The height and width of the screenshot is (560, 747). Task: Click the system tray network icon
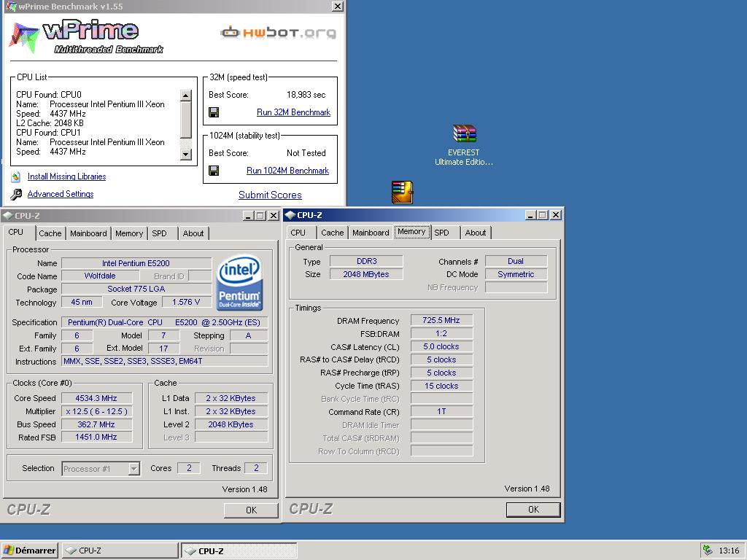pyautogui.click(x=708, y=550)
